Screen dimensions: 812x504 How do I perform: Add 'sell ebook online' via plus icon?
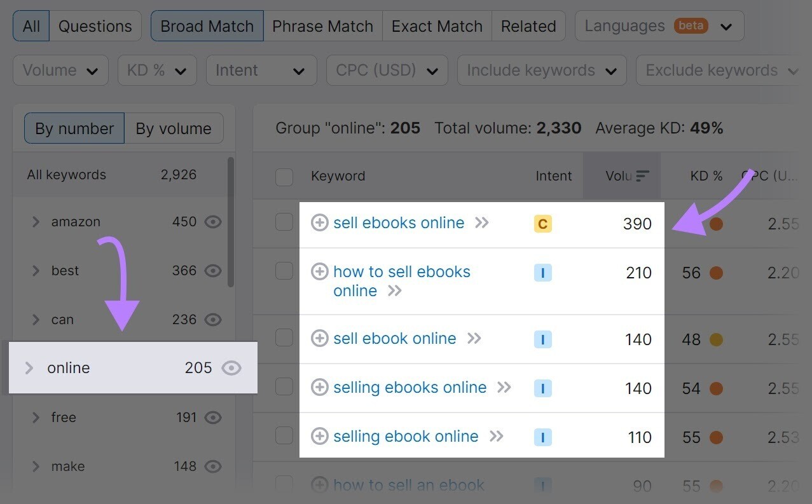point(319,338)
